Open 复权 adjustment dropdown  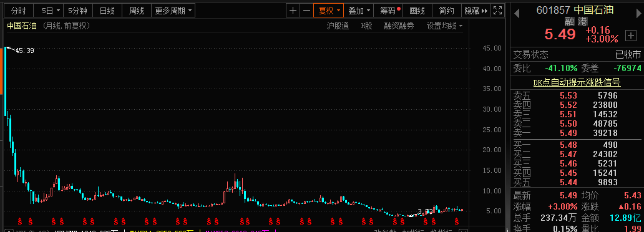point(329,11)
